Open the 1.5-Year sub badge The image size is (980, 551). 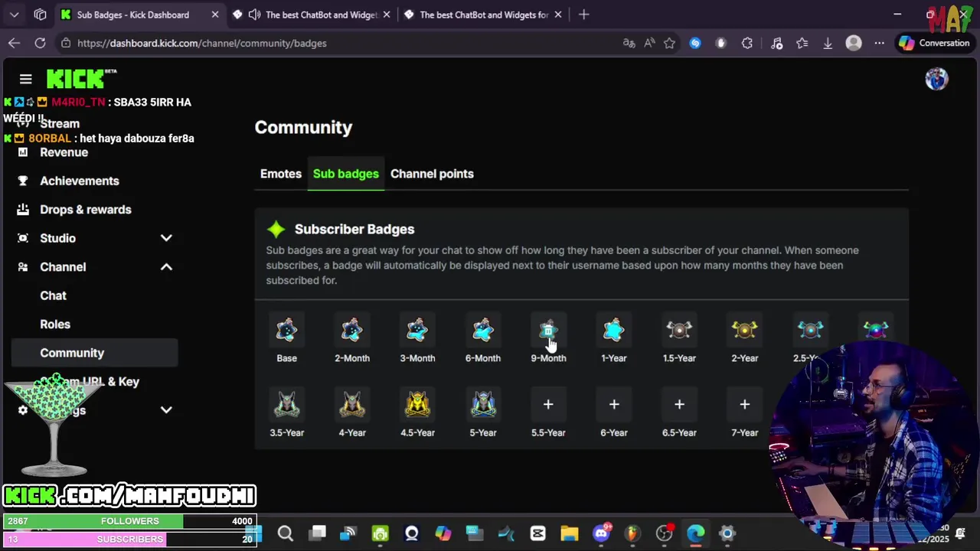(679, 331)
